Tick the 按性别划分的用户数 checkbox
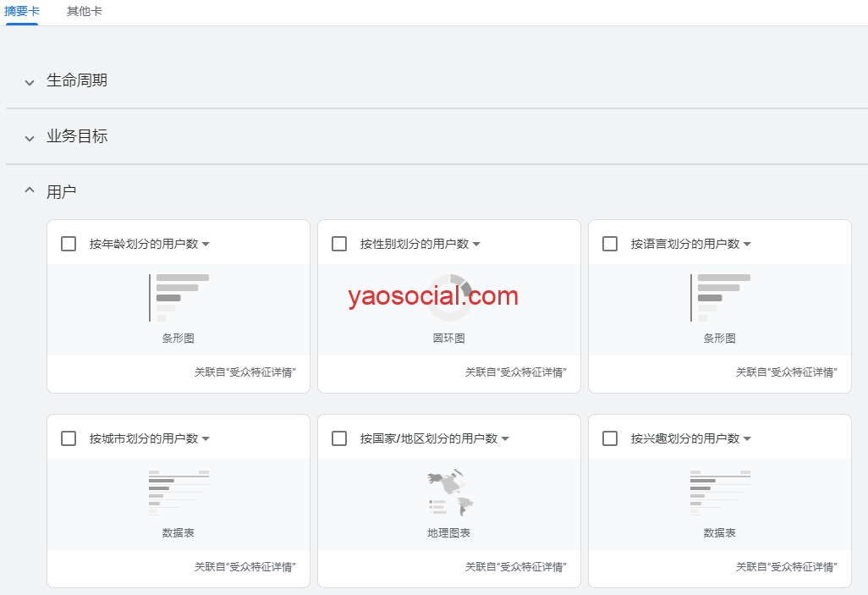868x595 pixels. pyautogui.click(x=339, y=244)
